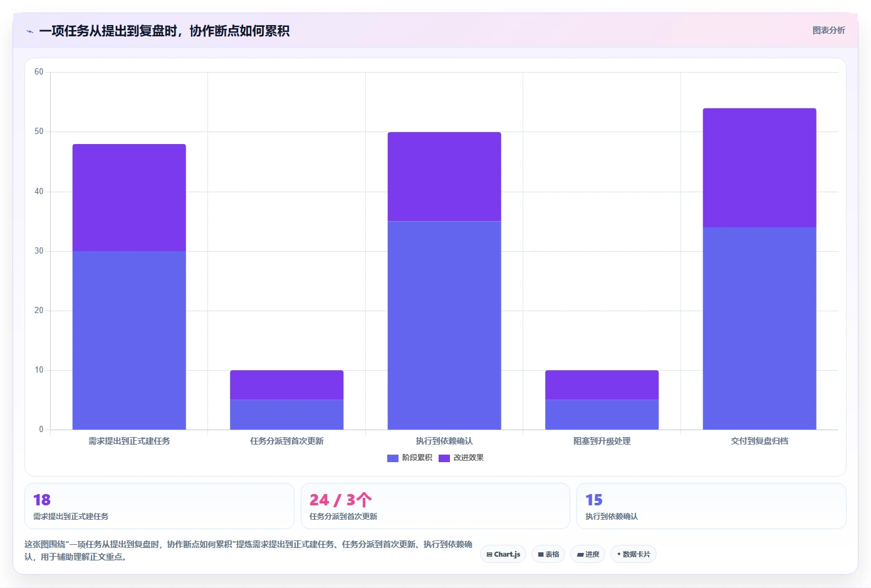Click the Chart.js tag chip
Viewport: 871px width, 588px height.
503,554
